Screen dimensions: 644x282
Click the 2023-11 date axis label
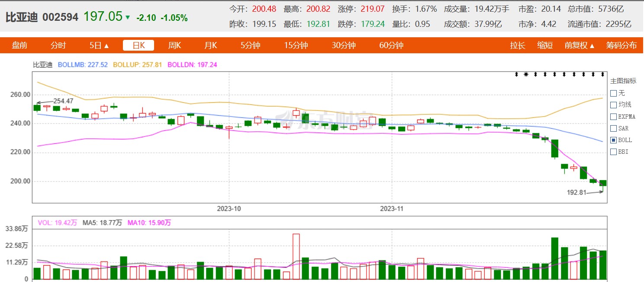[x=392, y=208]
